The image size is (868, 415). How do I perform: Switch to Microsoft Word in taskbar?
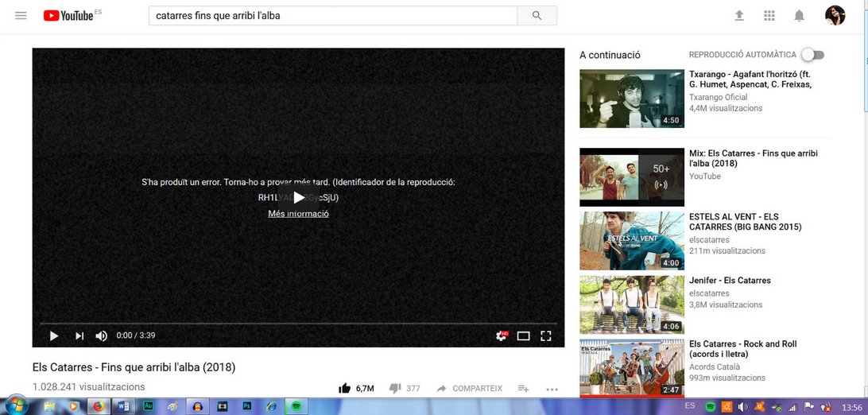(x=123, y=406)
